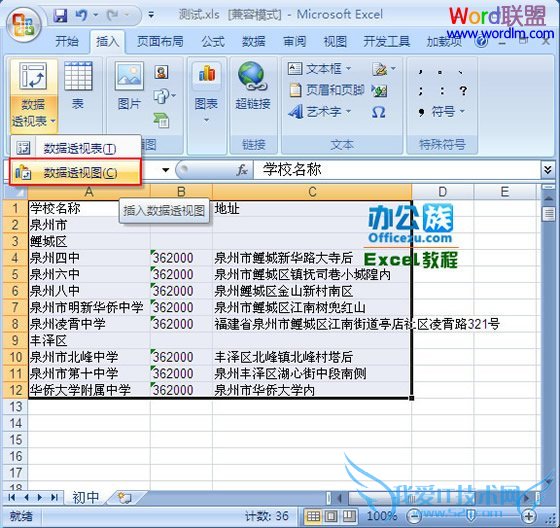
Task: Open the 页面布局 ribbon tab
Action: coord(160,42)
